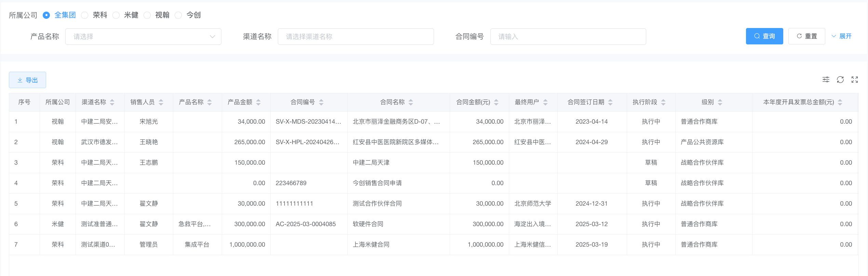Select the 米健 company radio button
The width and height of the screenshot is (868, 276).
click(x=116, y=15)
